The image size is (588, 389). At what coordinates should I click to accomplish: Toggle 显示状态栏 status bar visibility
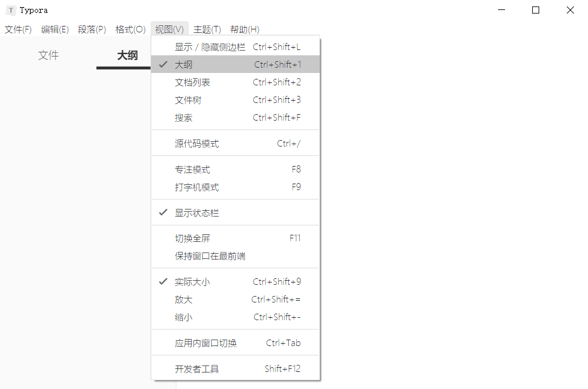(x=197, y=212)
